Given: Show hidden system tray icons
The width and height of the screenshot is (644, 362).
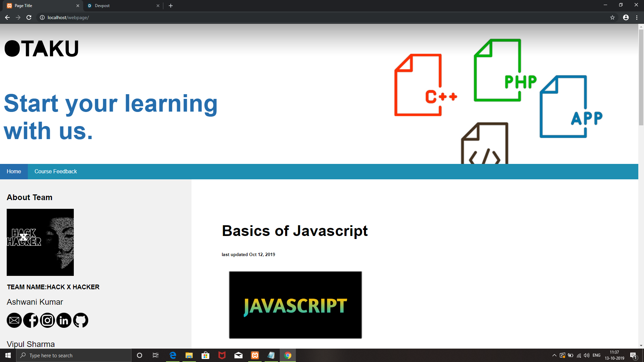Looking at the screenshot, I should pos(554,355).
